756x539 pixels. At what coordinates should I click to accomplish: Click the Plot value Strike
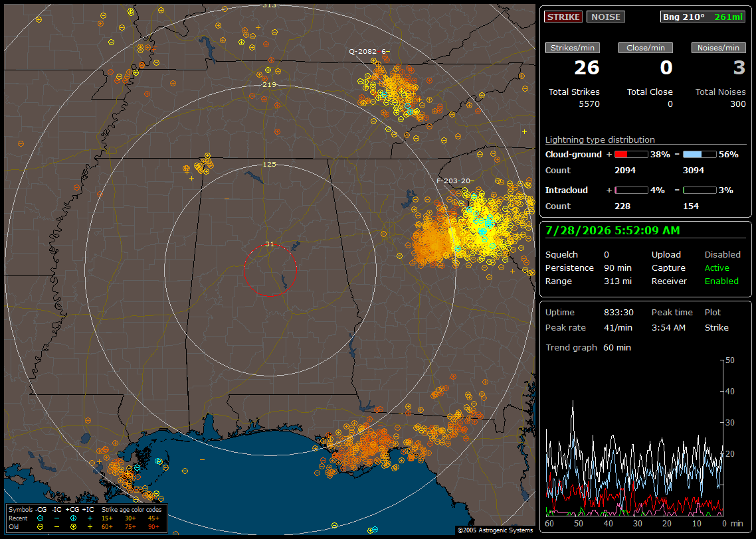tap(716, 327)
